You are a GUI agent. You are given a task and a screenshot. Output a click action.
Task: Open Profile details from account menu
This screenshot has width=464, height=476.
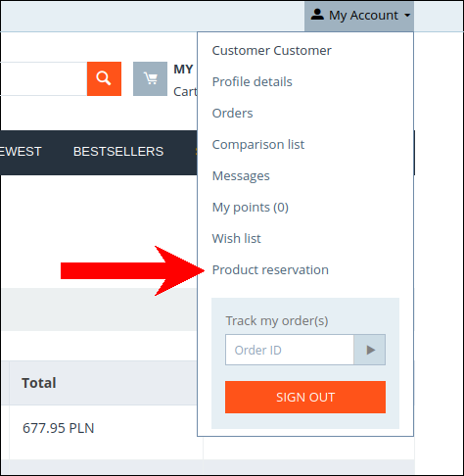pos(252,82)
